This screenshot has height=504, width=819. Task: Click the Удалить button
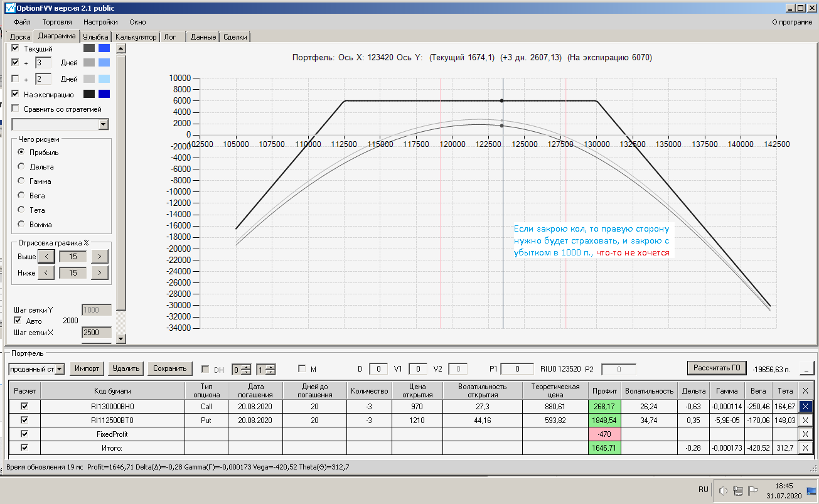coord(126,368)
